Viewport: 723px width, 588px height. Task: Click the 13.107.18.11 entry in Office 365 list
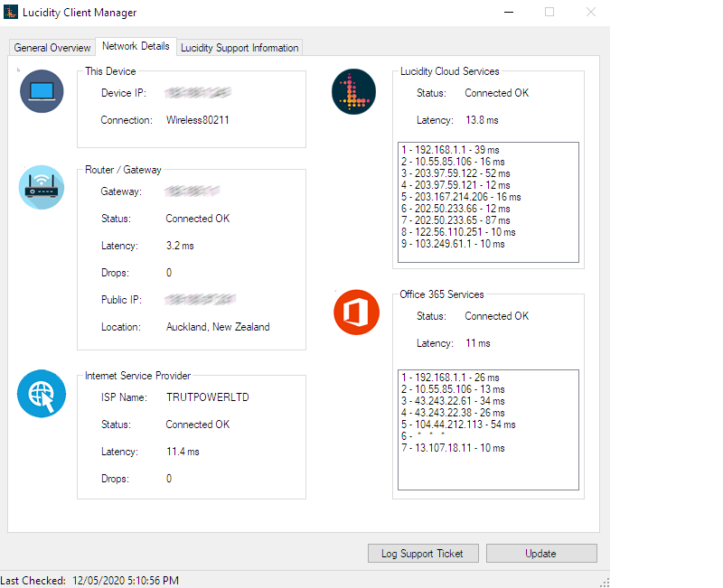coord(452,448)
